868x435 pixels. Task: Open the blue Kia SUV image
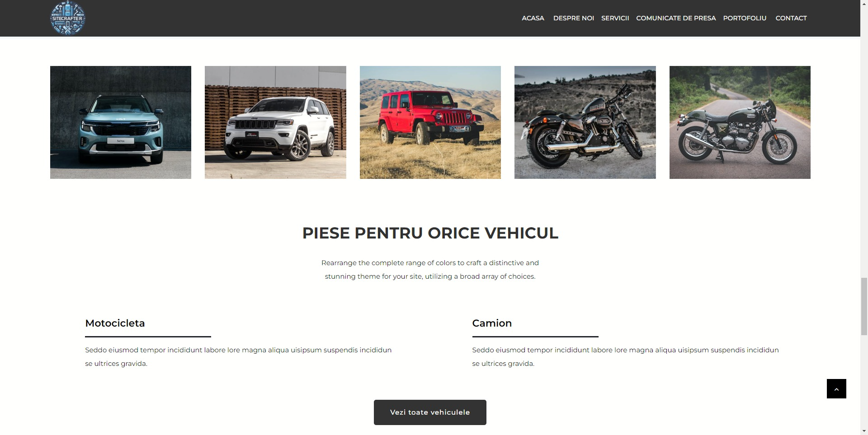[x=121, y=122]
